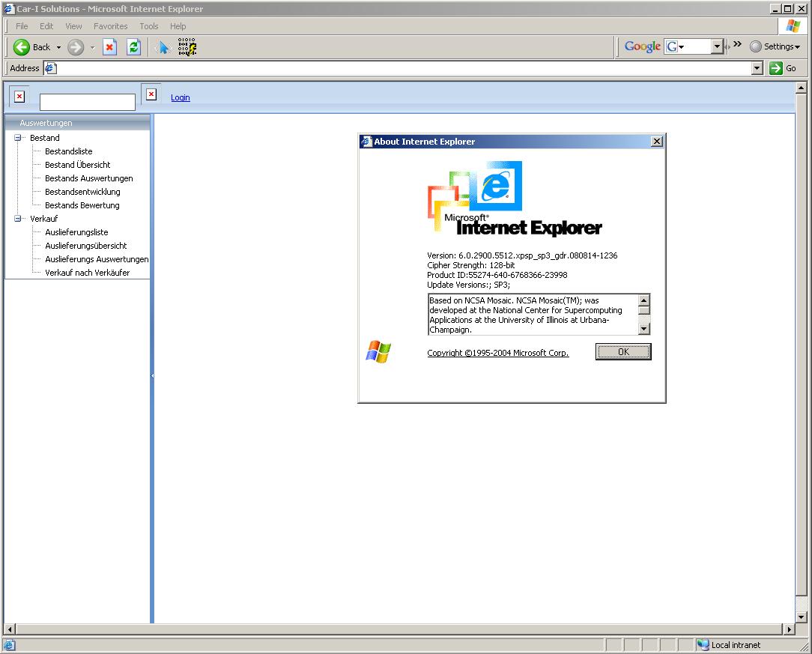
Task: Open the Address bar dropdown arrow
Action: pyautogui.click(x=757, y=68)
